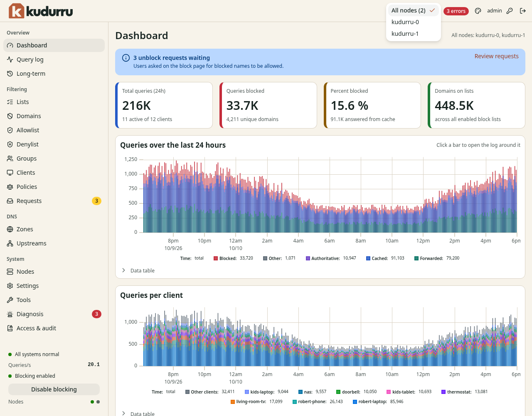Image resolution: width=532 pixels, height=416 pixels.
Task: Click the Settings gear icon
Action: [x=10, y=286]
